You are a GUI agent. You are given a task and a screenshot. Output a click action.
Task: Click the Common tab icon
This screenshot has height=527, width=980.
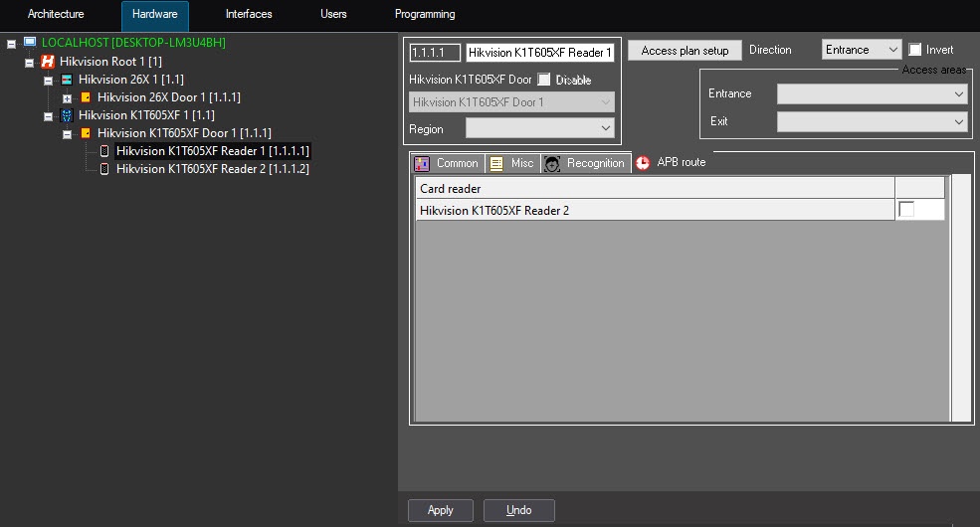422,164
